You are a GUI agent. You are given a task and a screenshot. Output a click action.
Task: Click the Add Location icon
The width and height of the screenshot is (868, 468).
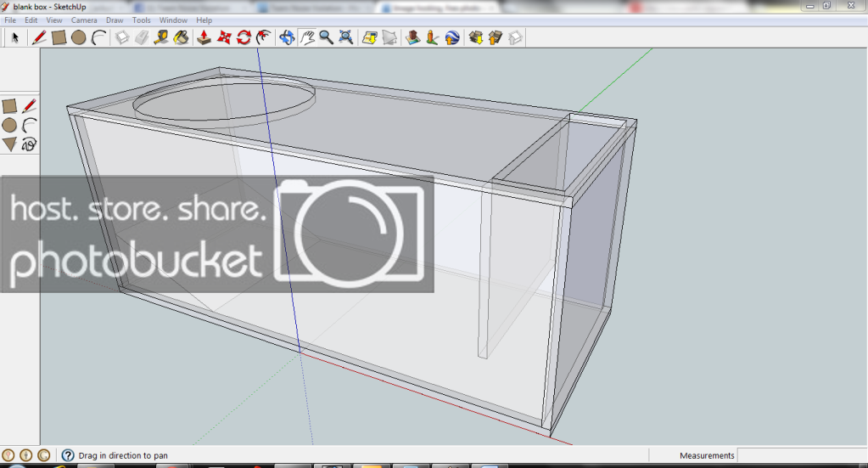[370, 37]
